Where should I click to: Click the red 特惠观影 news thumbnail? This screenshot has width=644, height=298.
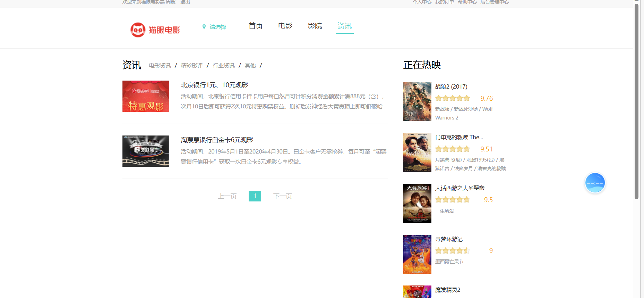(x=146, y=96)
